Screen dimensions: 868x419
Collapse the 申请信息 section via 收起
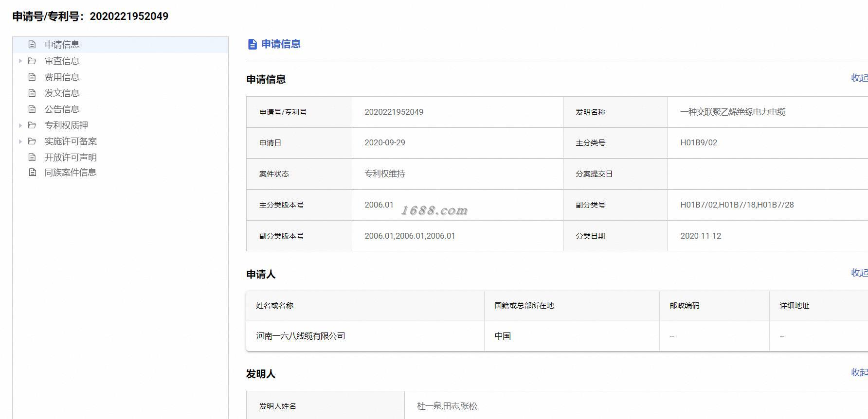859,78
